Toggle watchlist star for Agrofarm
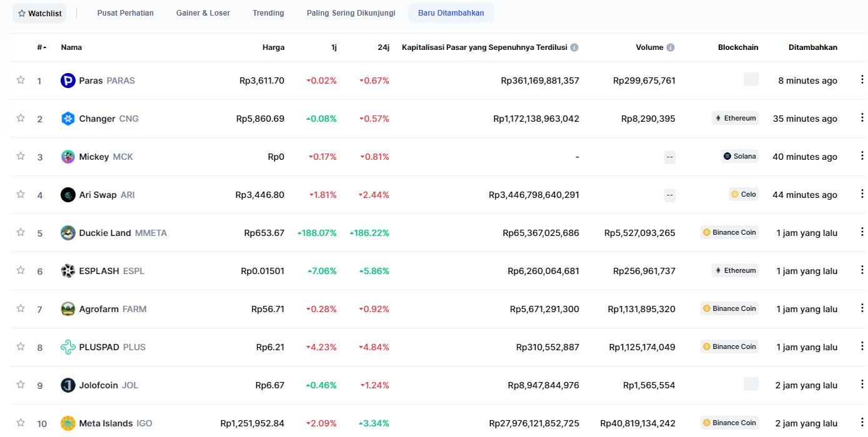This screenshot has width=868, height=437. pyautogui.click(x=21, y=308)
